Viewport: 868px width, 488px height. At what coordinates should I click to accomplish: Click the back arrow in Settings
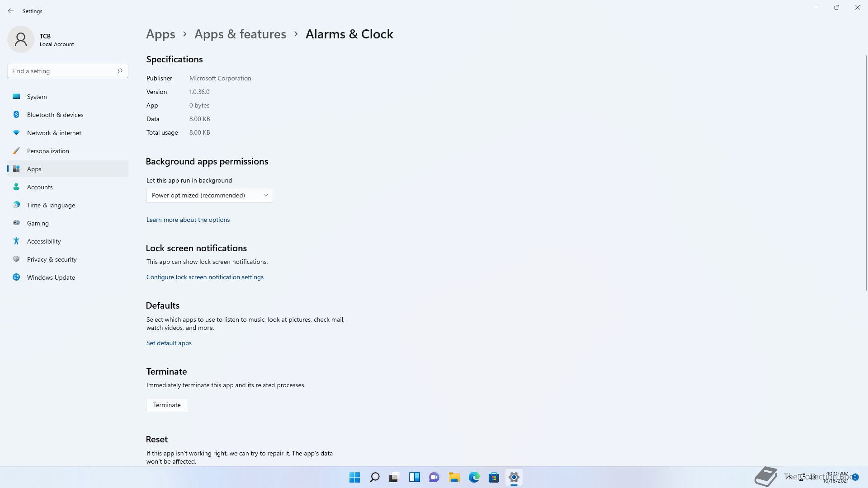11,11
